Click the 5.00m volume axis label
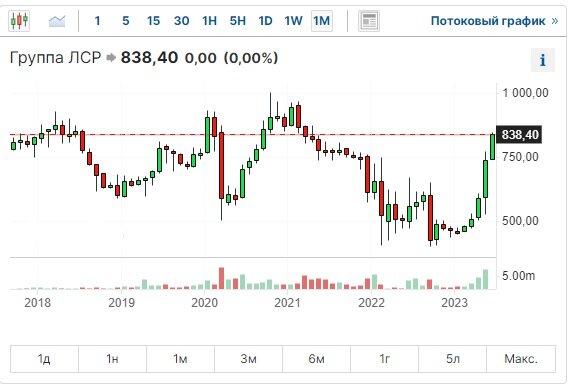Screen dimensions: 577x389 point(518,276)
